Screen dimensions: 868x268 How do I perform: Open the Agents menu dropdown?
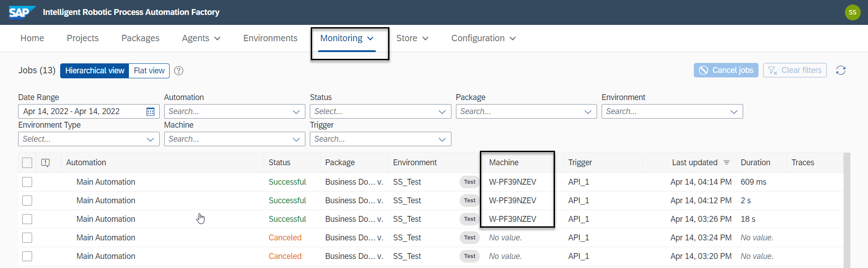pyautogui.click(x=201, y=38)
